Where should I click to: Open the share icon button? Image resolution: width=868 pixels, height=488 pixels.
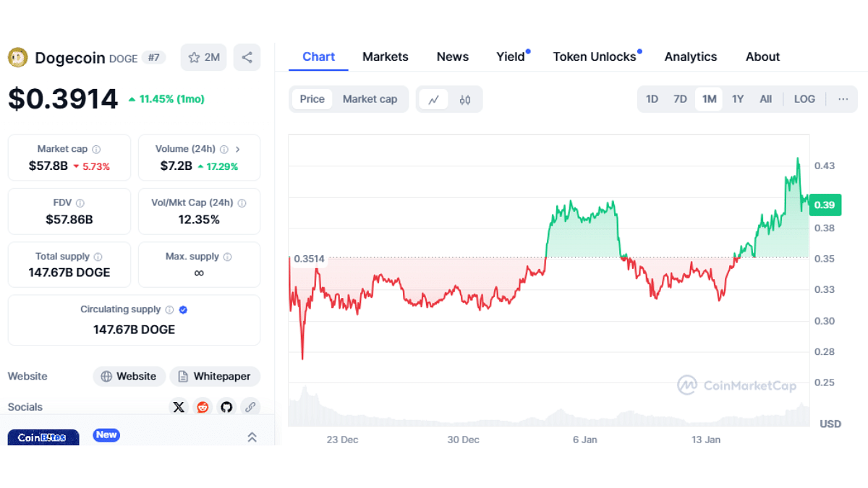point(247,57)
